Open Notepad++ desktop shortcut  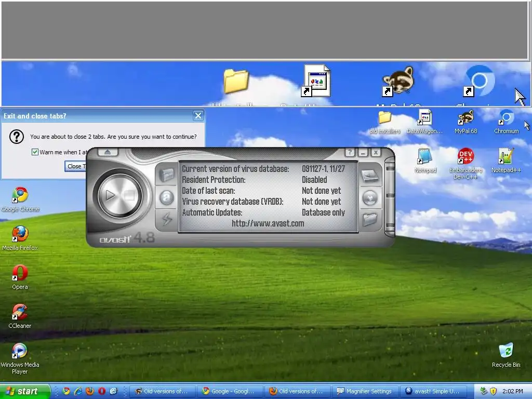point(506,161)
